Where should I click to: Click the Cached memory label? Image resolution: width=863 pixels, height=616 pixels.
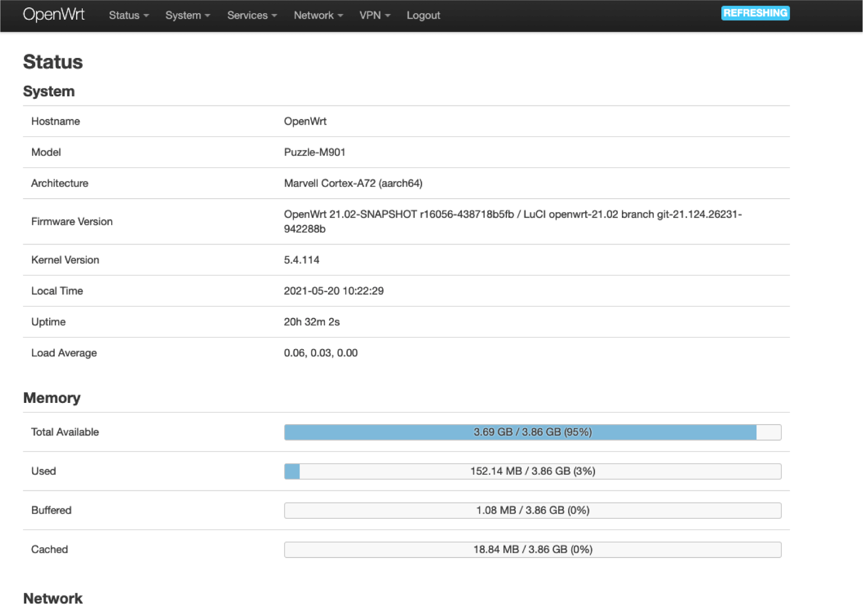tap(49, 550)
